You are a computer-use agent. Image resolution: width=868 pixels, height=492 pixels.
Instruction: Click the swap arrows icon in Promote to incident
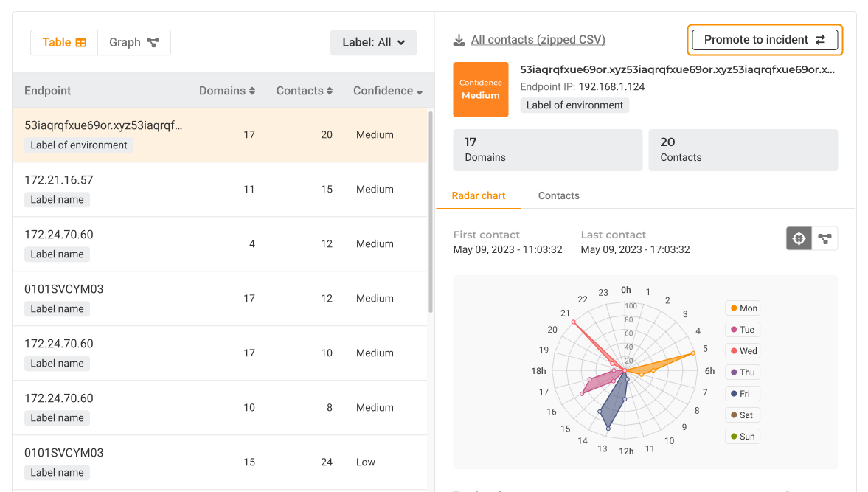click(820, 40)
